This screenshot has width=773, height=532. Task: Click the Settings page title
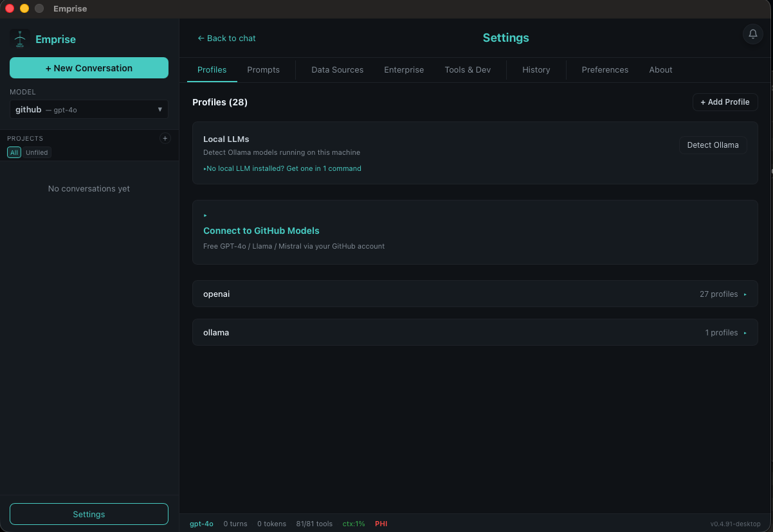click(506, 38)
